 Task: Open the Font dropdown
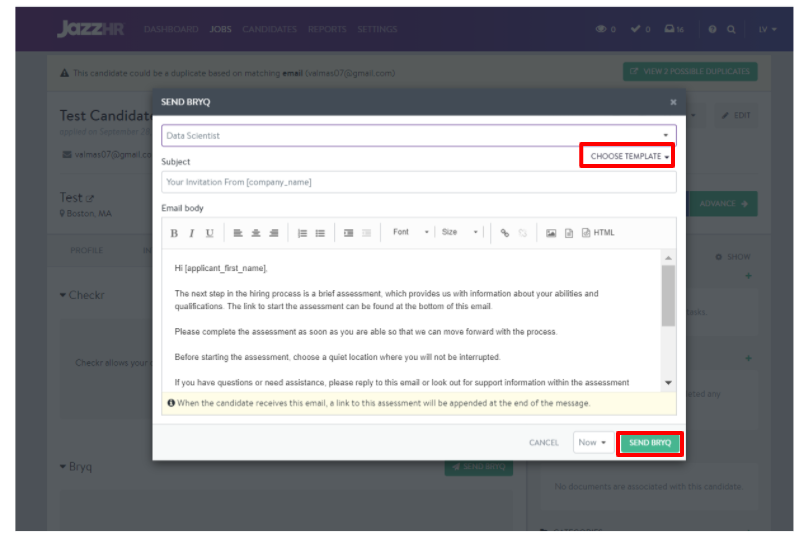[410, 232]
